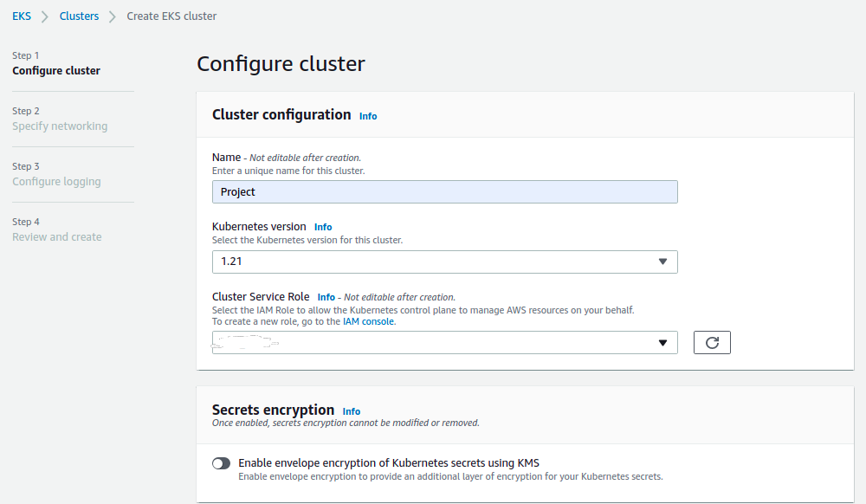This screenshot has height=504, width=866.
Task: Open the Kubernetes version 1.21 dropdown
Action: point(444,262)
